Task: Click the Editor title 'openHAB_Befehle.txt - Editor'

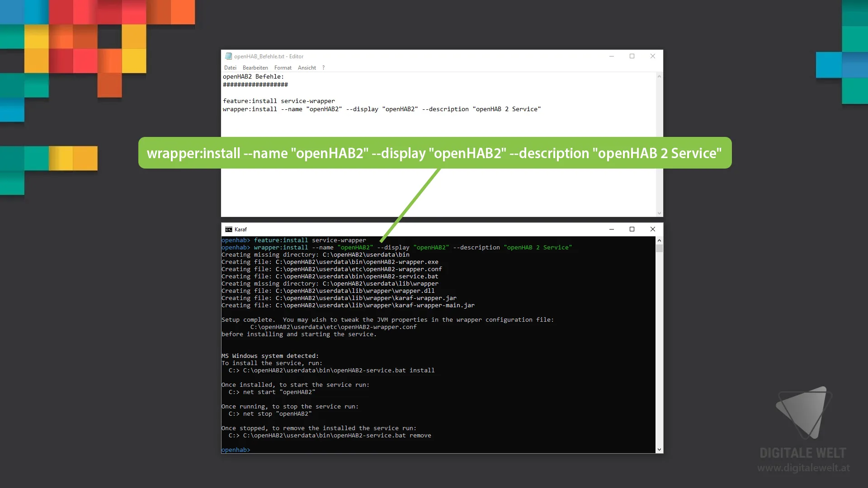Action: tap(269, 56)
